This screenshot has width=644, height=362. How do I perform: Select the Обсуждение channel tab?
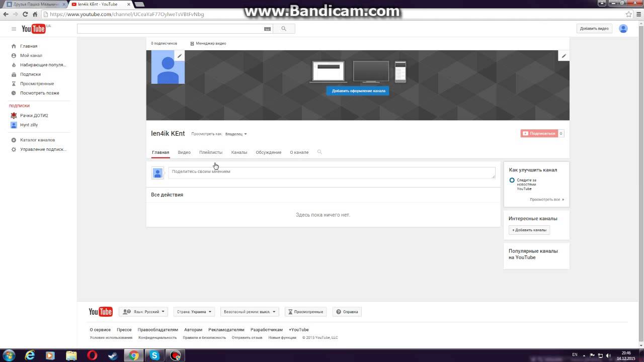(x=268, y=152)
